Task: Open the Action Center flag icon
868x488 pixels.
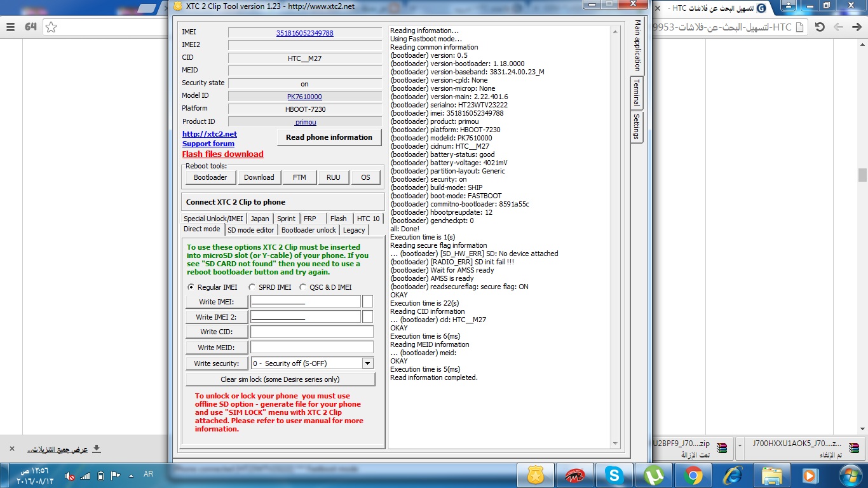Action: coord(116,475)
